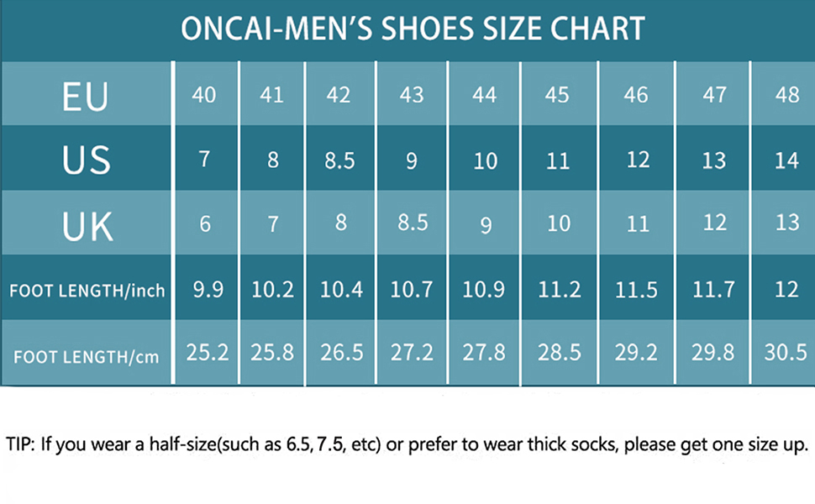
Task: Click the 25.2 cm foot length cell
Action: coord(208,353)
